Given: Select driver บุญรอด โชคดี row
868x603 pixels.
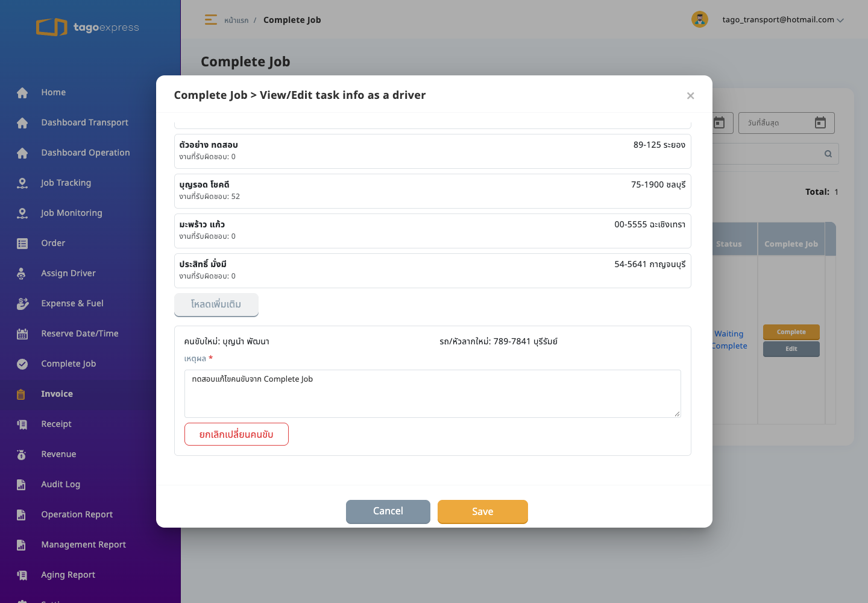Looking at the screenshot, I should pos(433,191).
